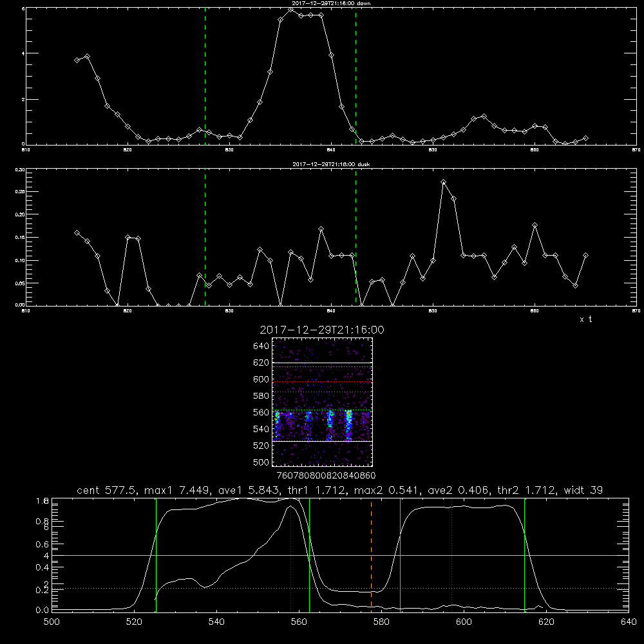Click the brightest vertical streak in spectrogram

(348, 425)
